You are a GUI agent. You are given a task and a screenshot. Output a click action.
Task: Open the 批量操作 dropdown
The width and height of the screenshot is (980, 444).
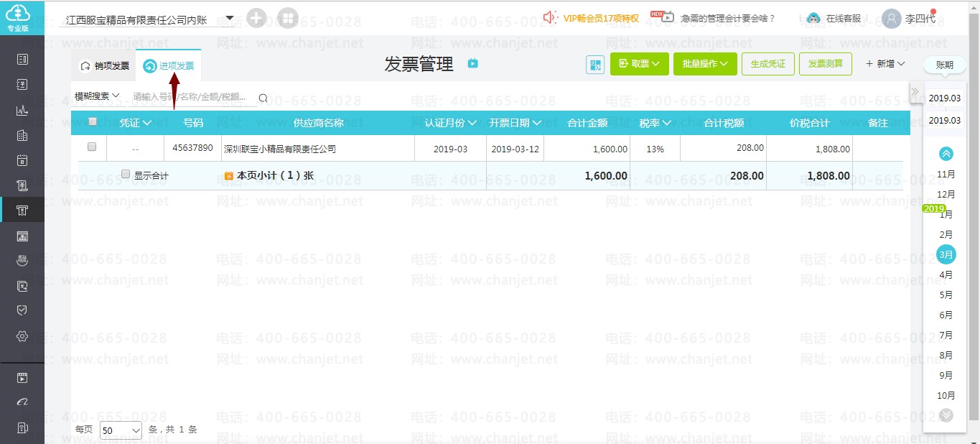[705, 64]
